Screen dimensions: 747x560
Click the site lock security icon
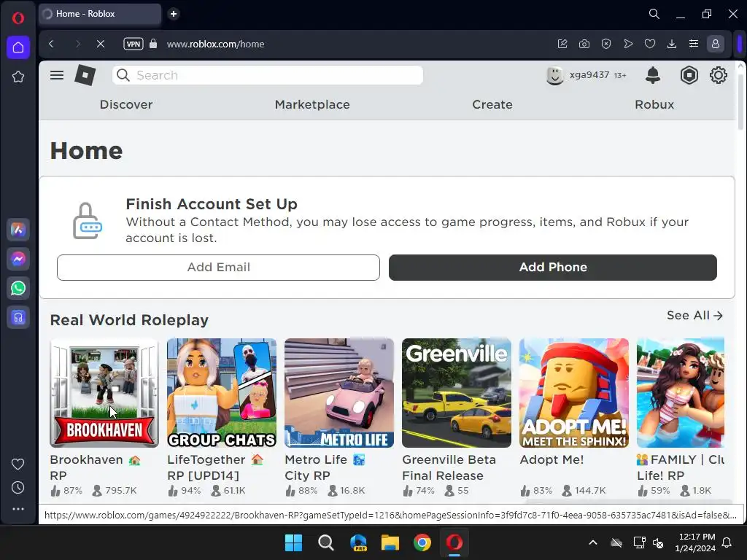pyautogui.click(x=153, y=44)
